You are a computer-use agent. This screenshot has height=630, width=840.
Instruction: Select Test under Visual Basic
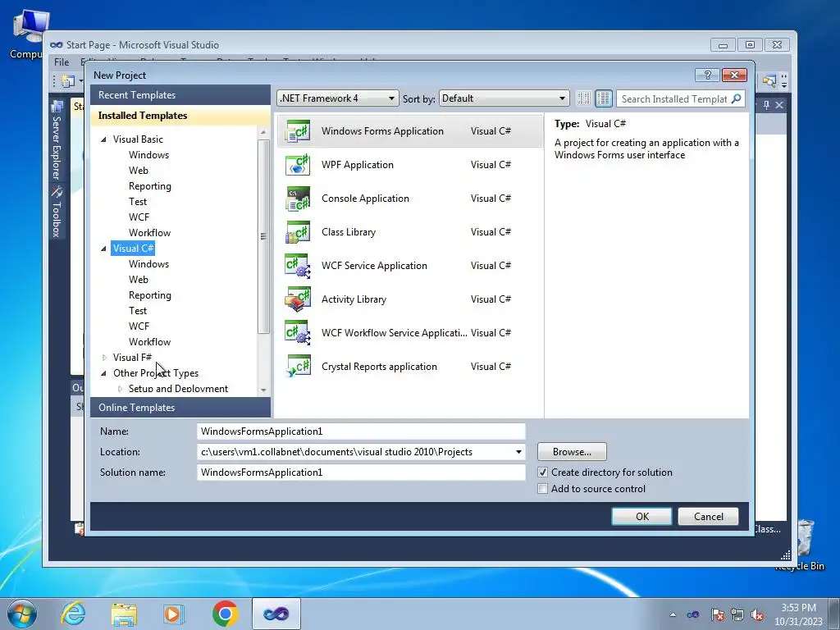click(138, 202)
